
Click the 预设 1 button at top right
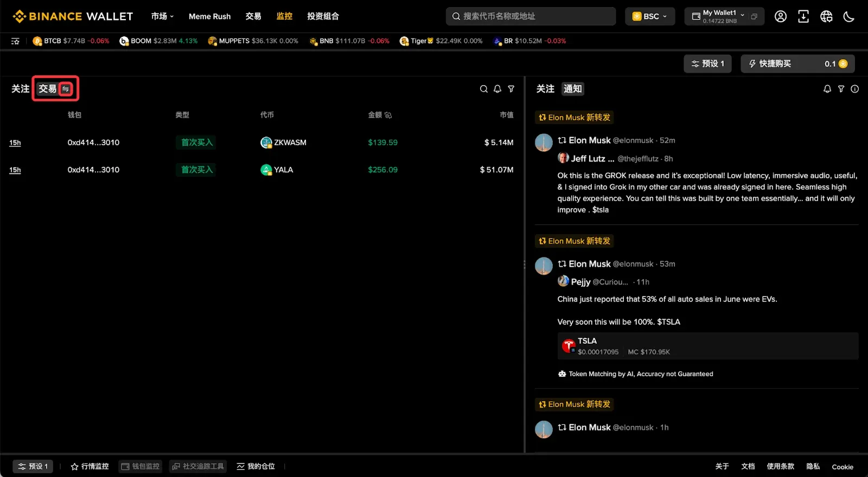[x=707, y=64]
